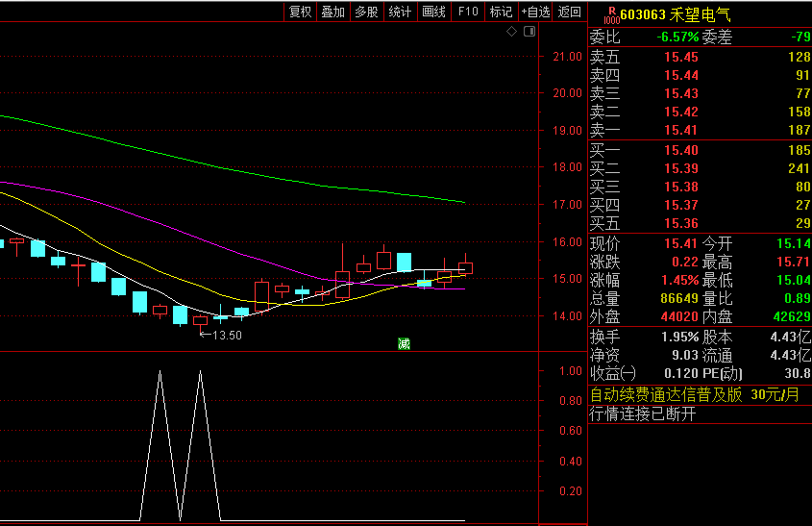Select stock title 603063 禾望电气
This screenshot has height=526, width=812.
[x=676, y=14]
